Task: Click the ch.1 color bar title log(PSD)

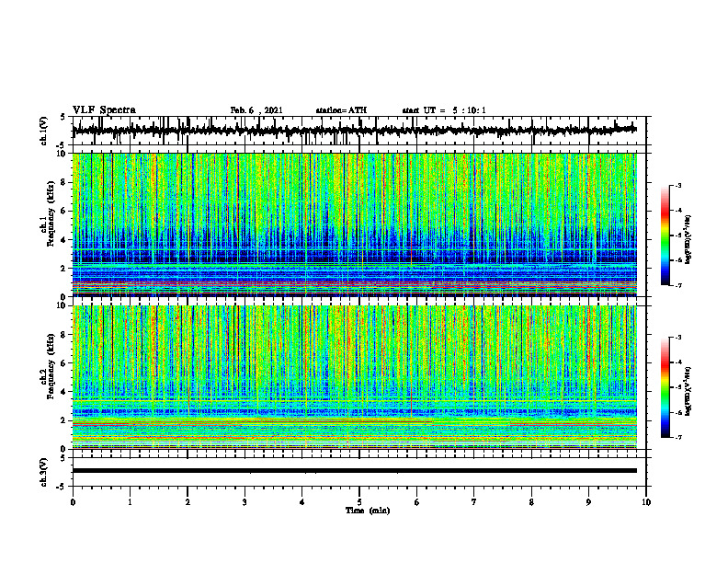Action: [x=688, y=240]
